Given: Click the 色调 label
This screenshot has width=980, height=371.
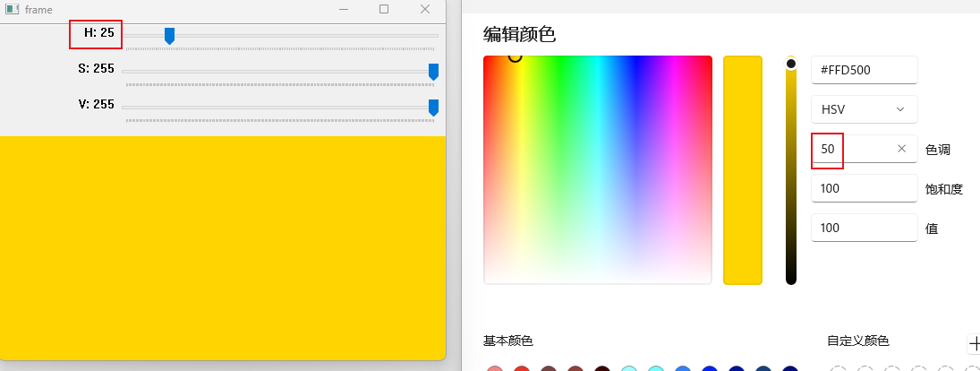Looking at the screenshot, I should coord(938,151).
